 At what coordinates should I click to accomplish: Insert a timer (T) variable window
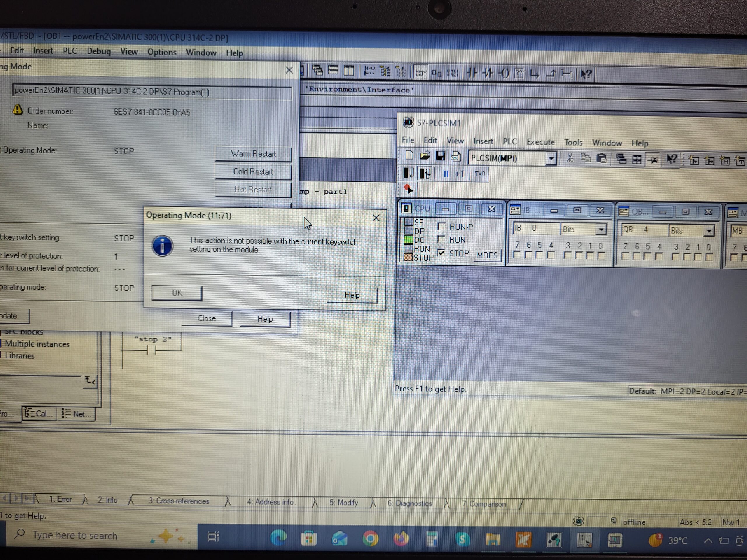point(740,161)
